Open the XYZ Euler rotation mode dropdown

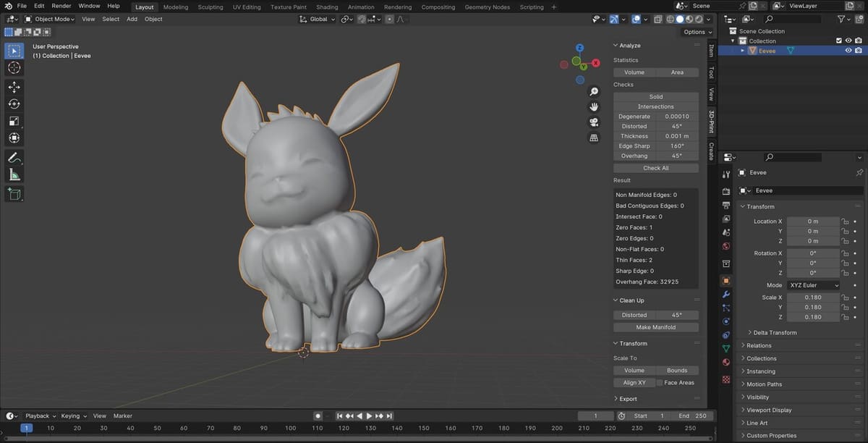coord(814,285)
